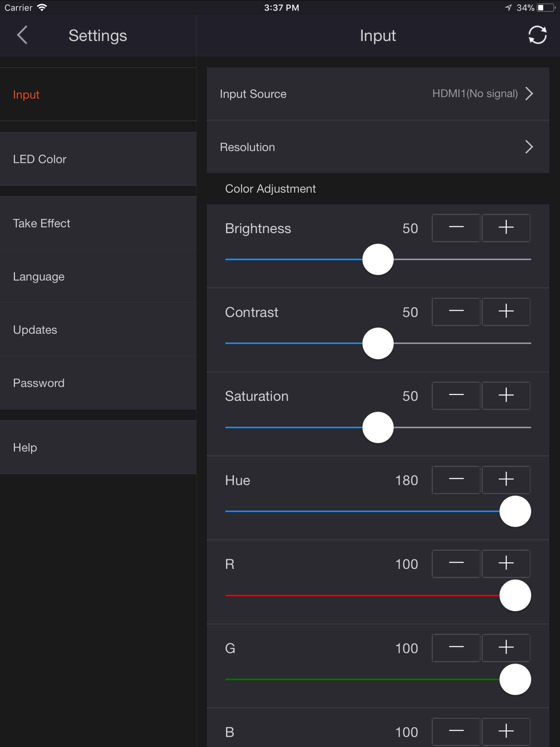This screenshot has height=747, width=560.
Task: Tap the Hue value 180
Action: tap(407, 480)
